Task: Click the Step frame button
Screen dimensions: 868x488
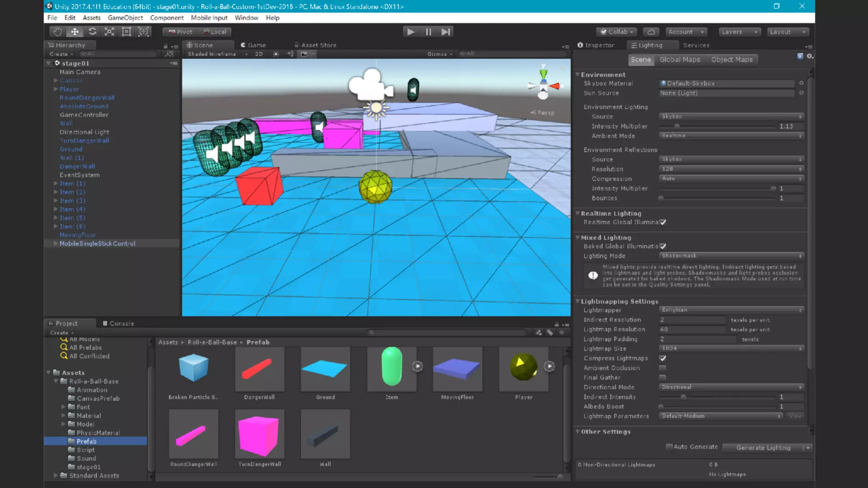Action: tap(445, 32)
